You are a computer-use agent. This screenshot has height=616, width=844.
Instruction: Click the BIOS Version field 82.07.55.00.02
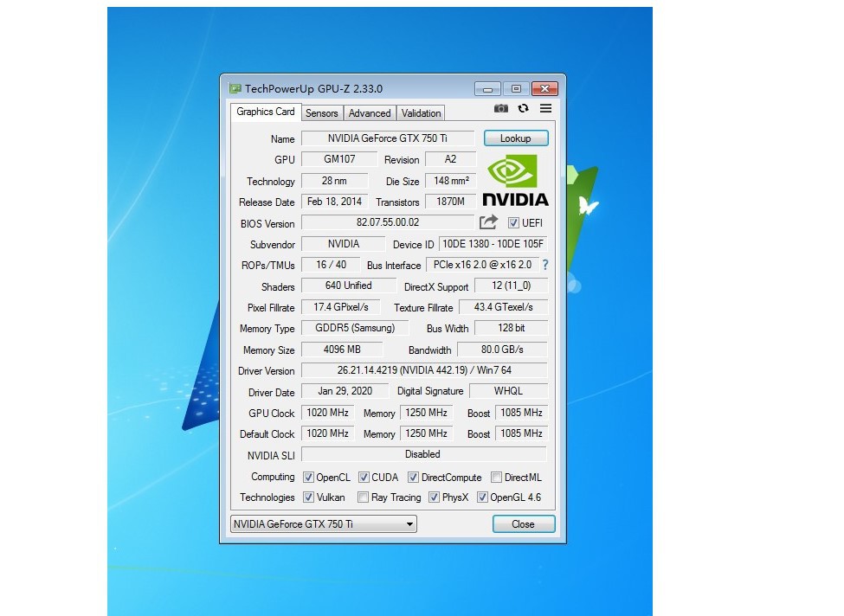coord(388,222)
